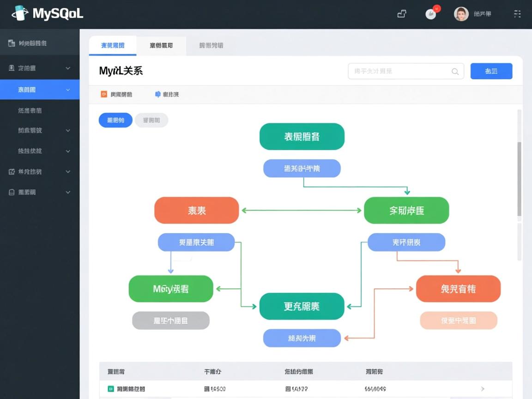
Task: Enable the gray view pill toggle
Action: click(x=151, y=120)
